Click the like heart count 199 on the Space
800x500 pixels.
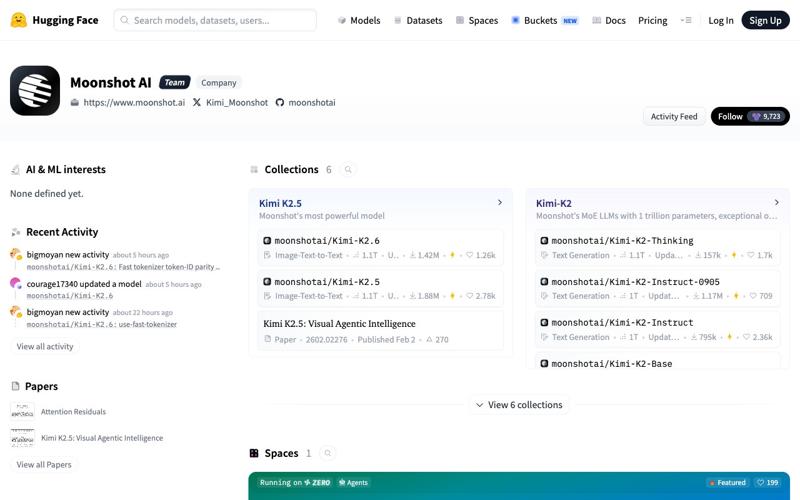(x=768, y=482)
